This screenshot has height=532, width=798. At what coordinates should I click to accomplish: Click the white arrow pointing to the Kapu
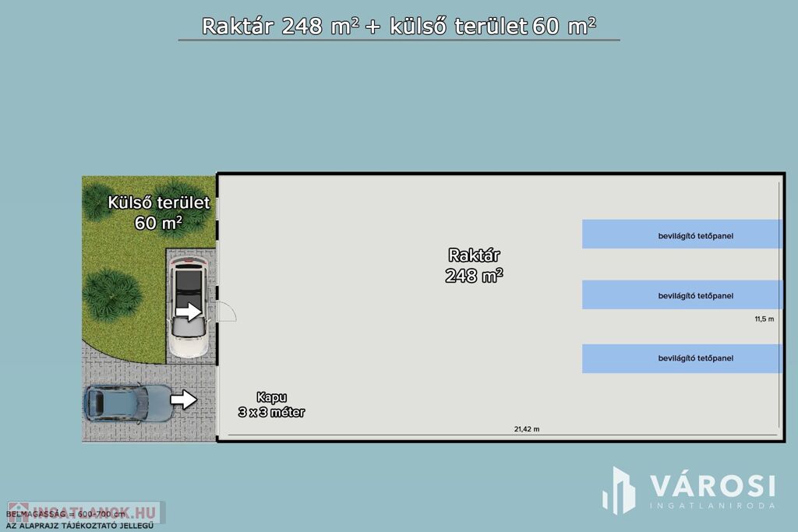pyautogui.click(x=184, y=400)
